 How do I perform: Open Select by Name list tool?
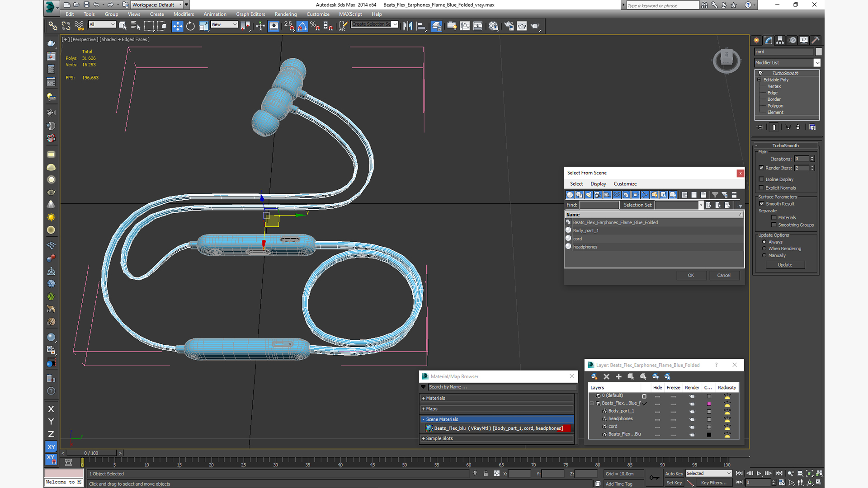coord(135,26)
